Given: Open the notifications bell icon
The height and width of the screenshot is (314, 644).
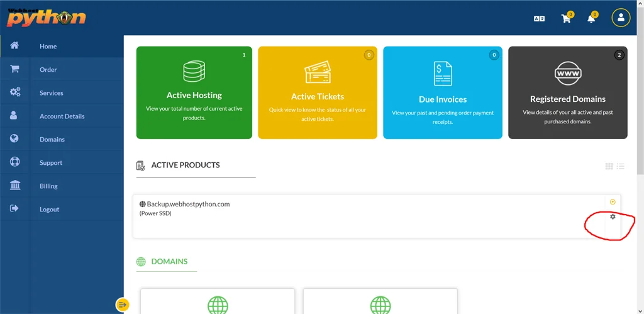Looking at the screenshot, I should coord(591,18).
